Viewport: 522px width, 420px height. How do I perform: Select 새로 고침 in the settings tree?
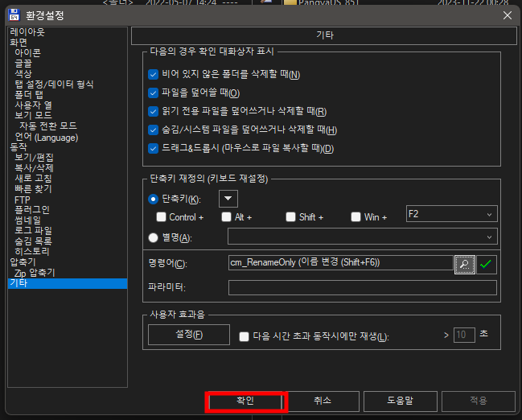[x=33, y=179]
